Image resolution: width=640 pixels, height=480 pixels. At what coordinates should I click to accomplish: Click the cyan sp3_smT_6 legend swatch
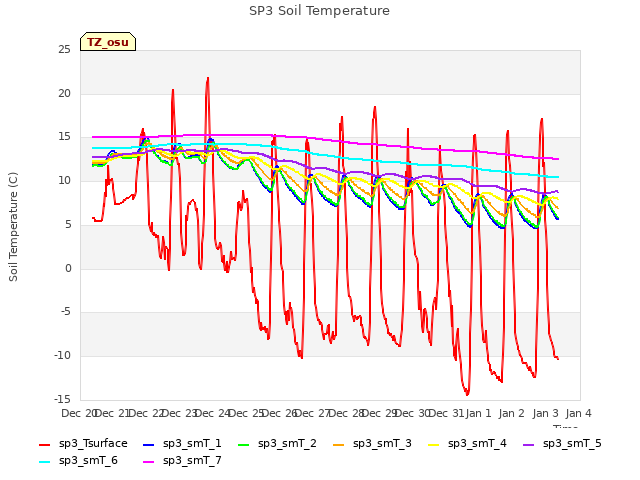(44, 462)
